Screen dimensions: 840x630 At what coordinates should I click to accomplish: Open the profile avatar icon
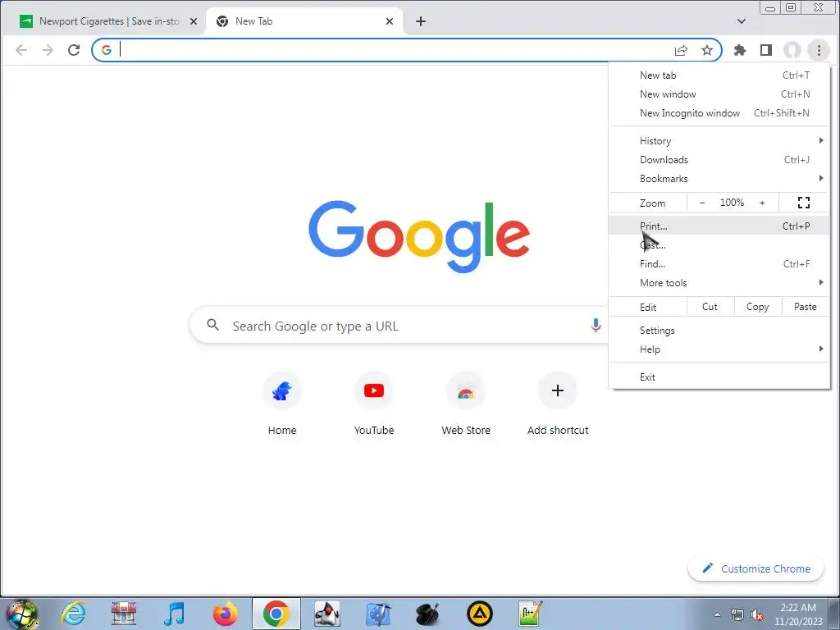(x=792, y=50)
